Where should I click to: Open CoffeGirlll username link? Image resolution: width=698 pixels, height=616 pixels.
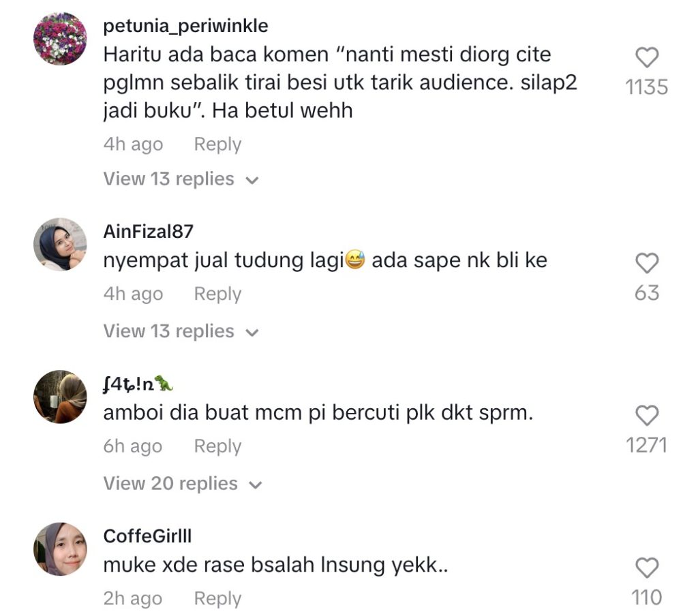coord(147,536)
